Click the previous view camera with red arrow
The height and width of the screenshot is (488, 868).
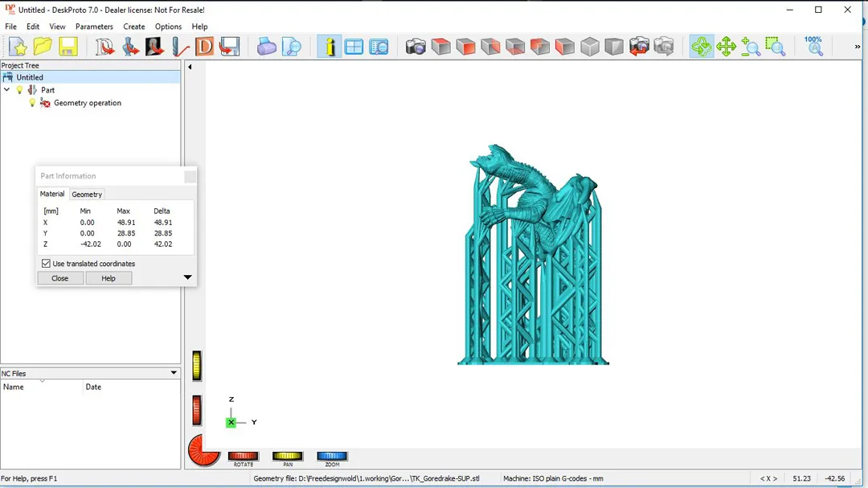tap(640, 47)
